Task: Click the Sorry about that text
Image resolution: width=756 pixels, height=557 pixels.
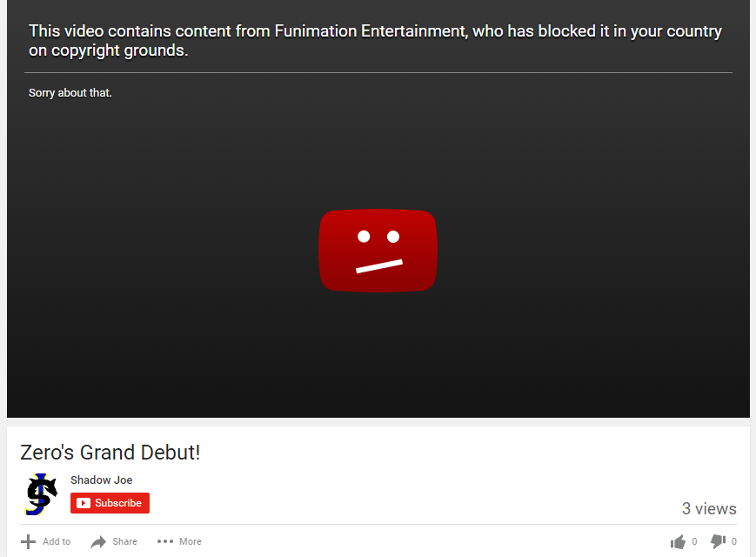Action: point(70,92)
